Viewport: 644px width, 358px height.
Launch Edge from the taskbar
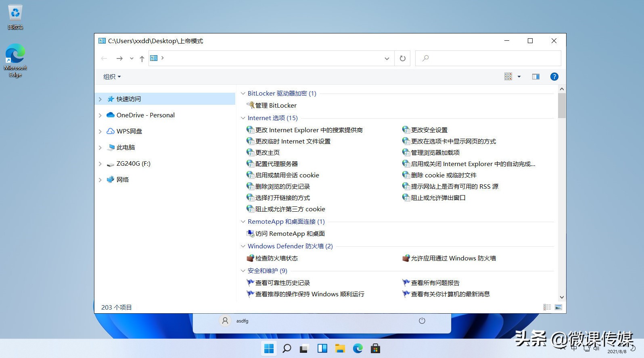[358, 348]
